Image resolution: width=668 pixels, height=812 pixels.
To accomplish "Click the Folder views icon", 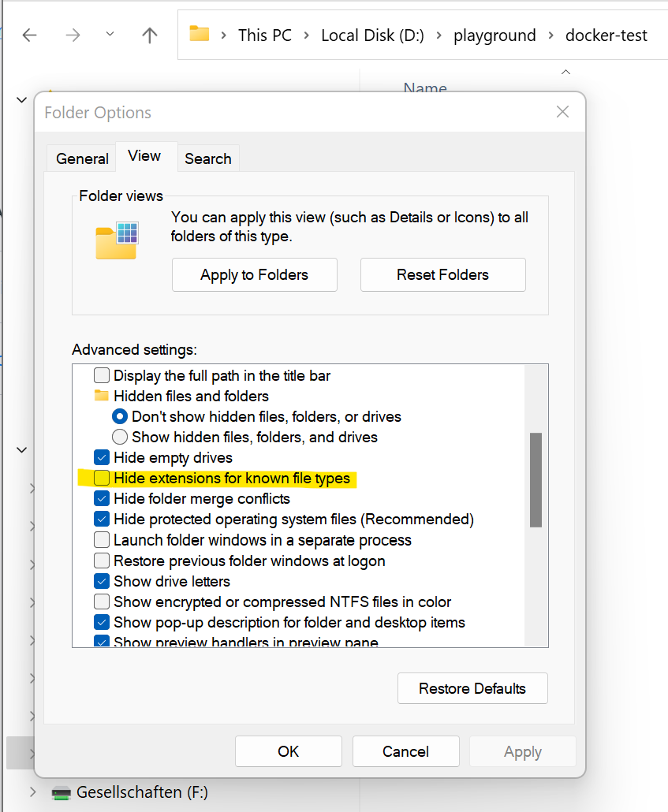I will pyautogui.click(x=117, y=240).
